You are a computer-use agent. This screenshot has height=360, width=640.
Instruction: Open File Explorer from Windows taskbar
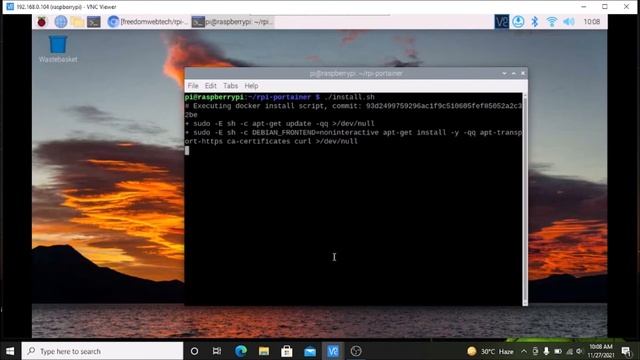[x=264, y=351]
